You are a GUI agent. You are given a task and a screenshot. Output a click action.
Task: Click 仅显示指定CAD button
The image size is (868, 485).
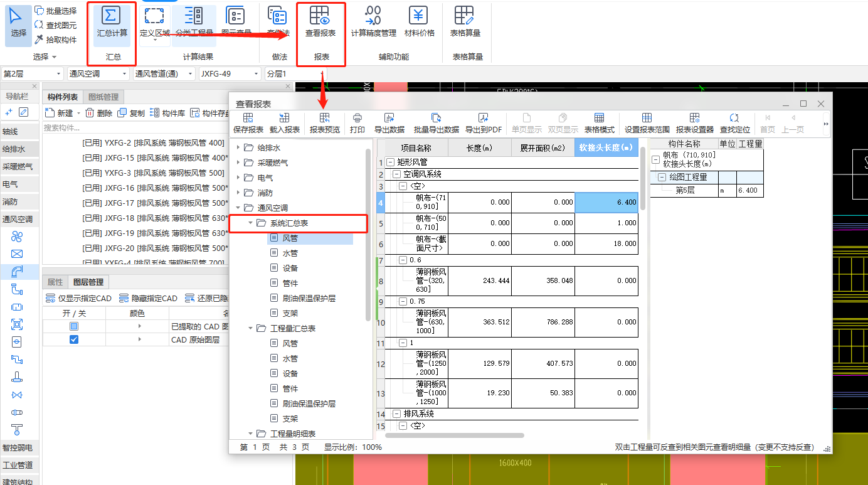(x=80, y=299)
